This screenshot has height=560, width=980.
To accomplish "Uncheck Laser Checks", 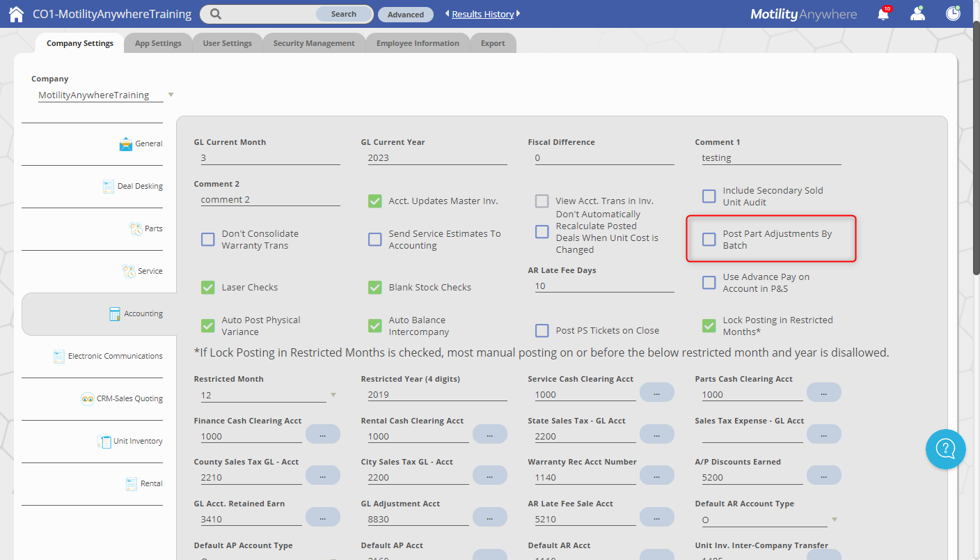I will pos(208,288).
